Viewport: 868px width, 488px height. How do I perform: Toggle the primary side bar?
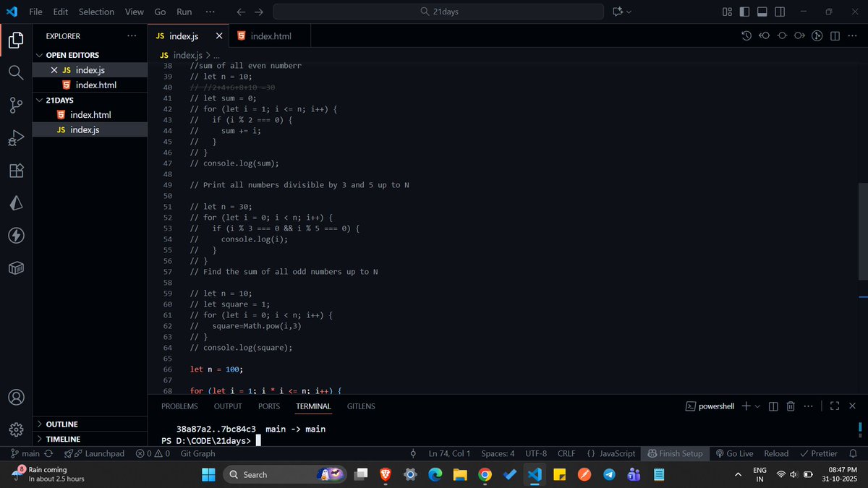pos(745,12)
